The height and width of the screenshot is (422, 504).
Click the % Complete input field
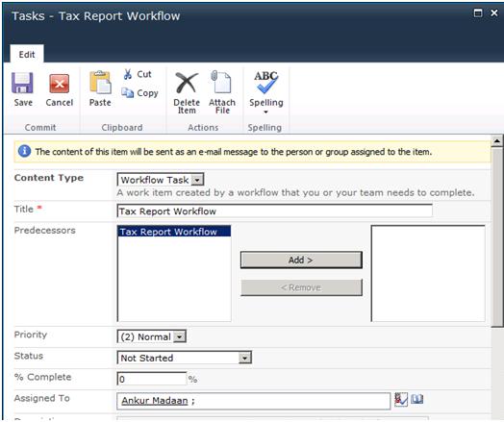coord(152,379)
